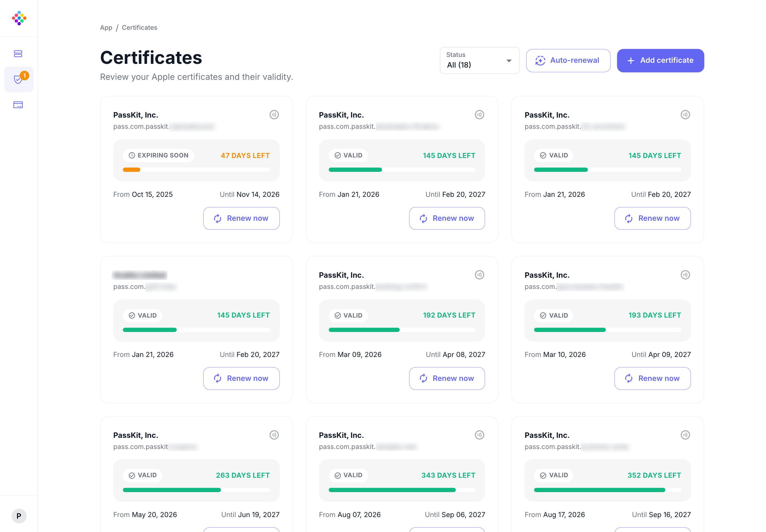Click the "193 DAYS LEFT" label
766x532 pixels.
(655, 315)
